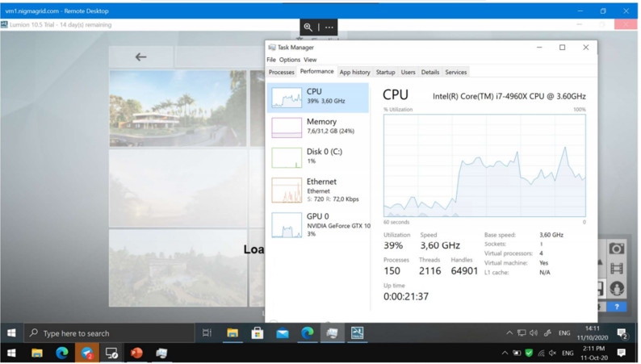Click the aerial resort scene thumbnail in Lumion
The image size is (641, 364).
point(178,269)
